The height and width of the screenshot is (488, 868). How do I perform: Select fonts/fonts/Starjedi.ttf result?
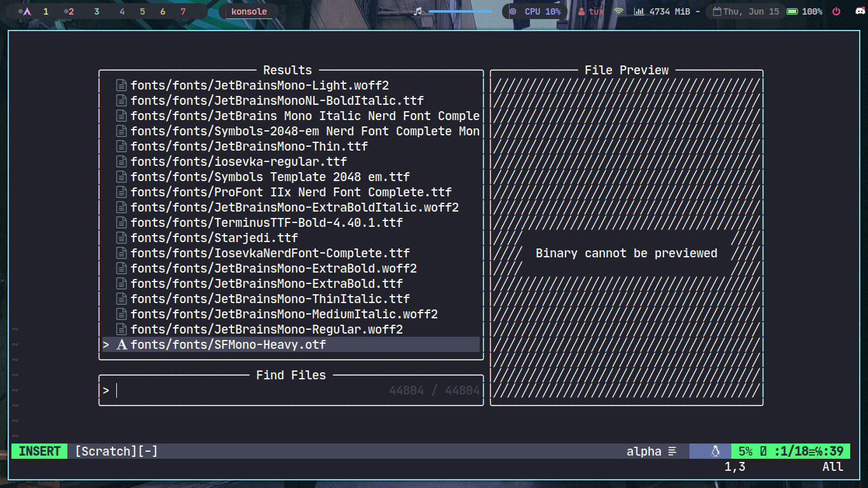click(x=291, y=238)
